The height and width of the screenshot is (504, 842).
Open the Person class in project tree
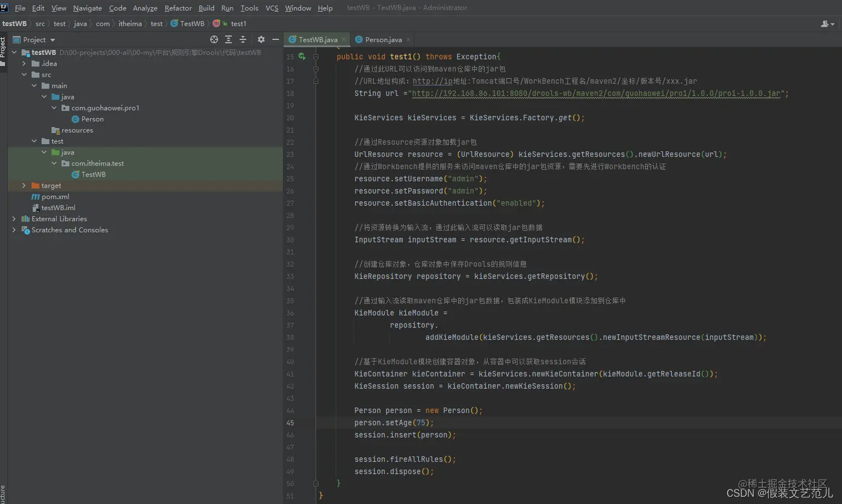click(x=92, y=119)
